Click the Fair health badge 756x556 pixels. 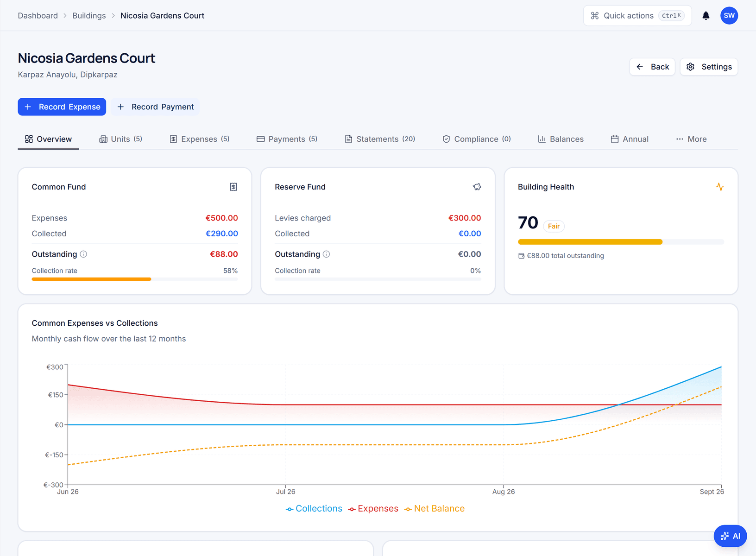pos(554,226)
